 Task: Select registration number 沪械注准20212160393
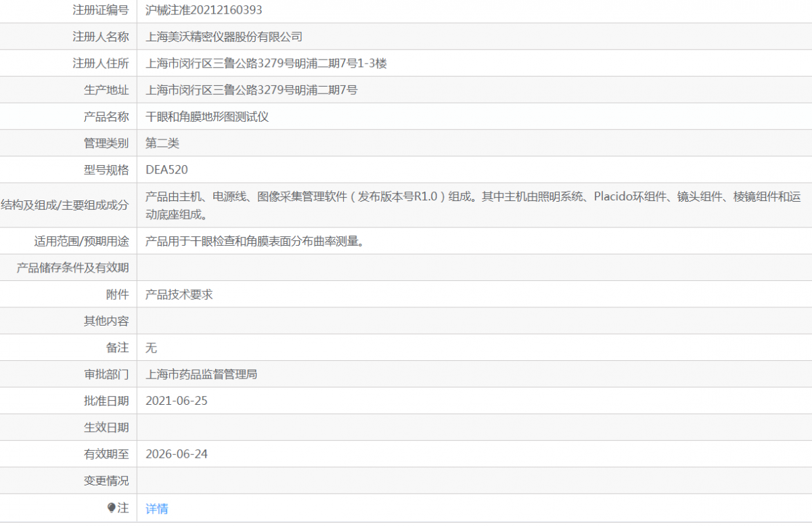(204, 10)
